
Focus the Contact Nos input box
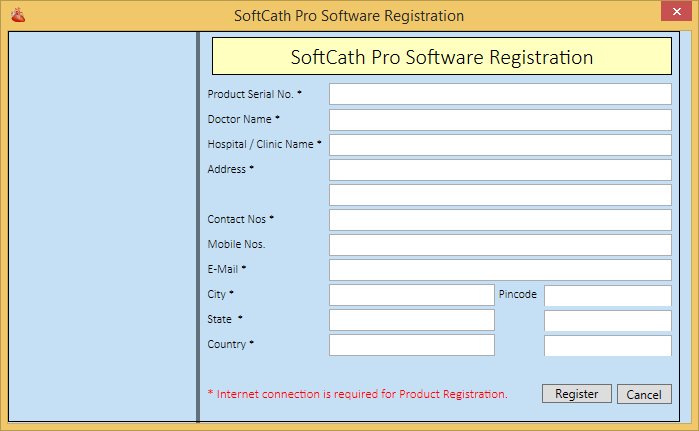point(500,220)
